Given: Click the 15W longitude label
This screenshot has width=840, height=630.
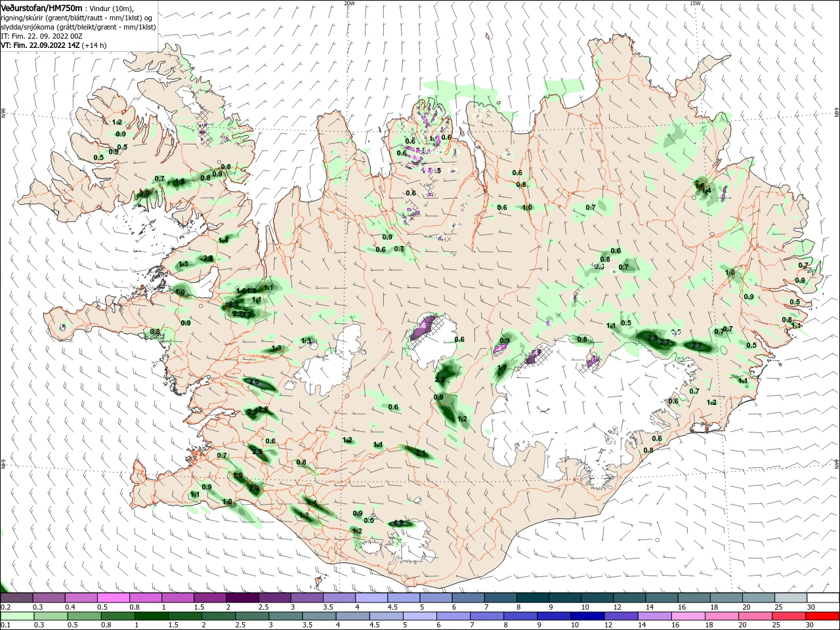Looking at the screenshot, I should (x=695, y=3).
